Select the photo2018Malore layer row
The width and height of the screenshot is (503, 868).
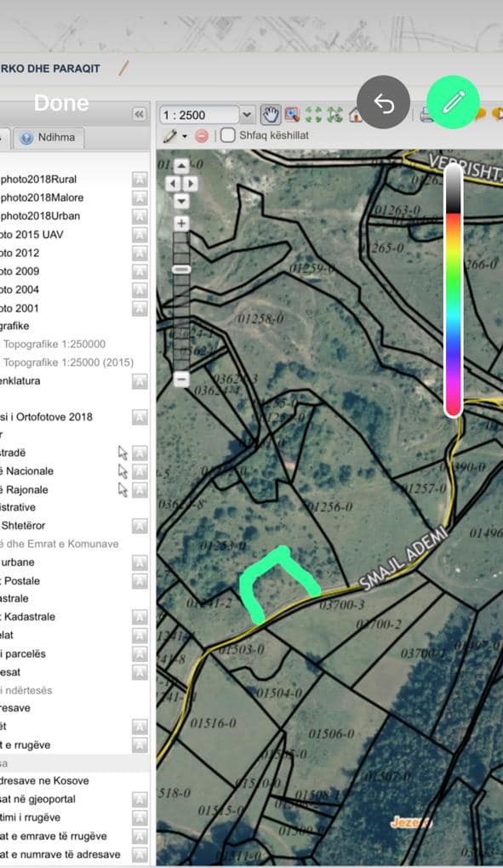click(42, 197)
